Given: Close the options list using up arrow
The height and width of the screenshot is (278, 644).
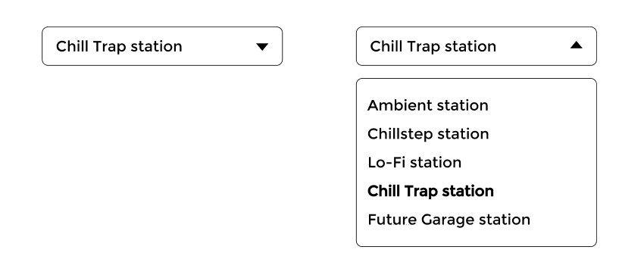Looking at the screenshot, I should 577,45.
